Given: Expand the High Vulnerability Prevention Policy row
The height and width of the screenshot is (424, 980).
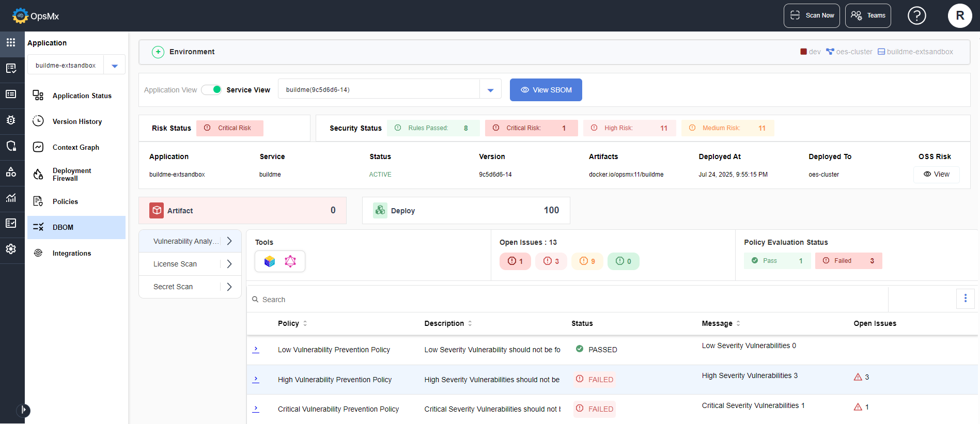Looking at the screenshot, I should [256, 379].
